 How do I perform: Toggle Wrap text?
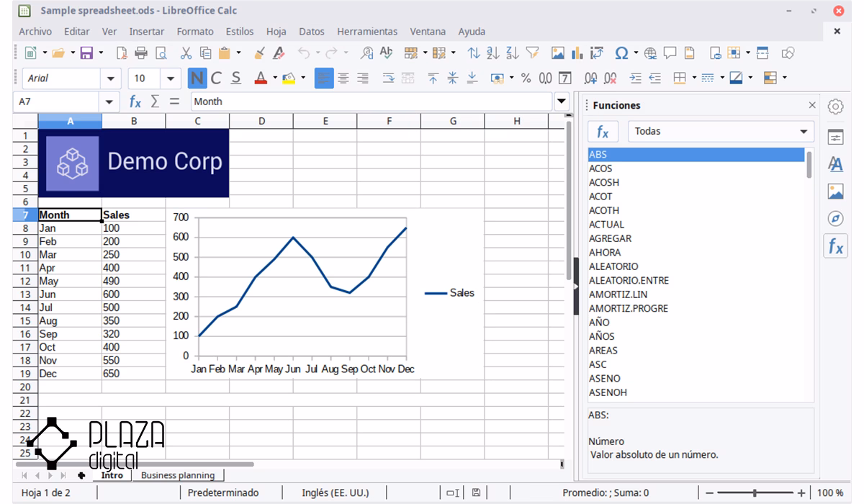click(388, 78)
